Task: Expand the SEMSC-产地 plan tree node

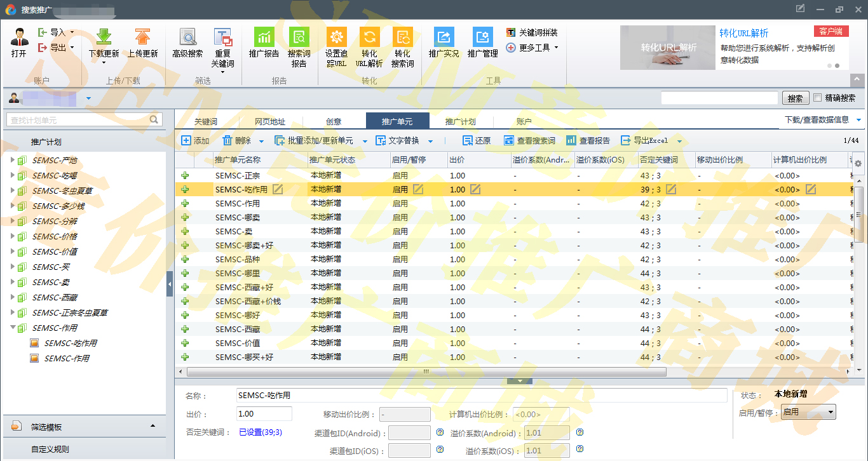Action: [x=12, y=160]
